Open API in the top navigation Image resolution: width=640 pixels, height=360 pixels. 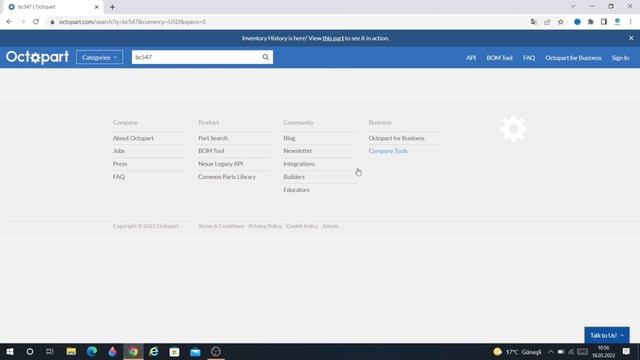[471, 58]
